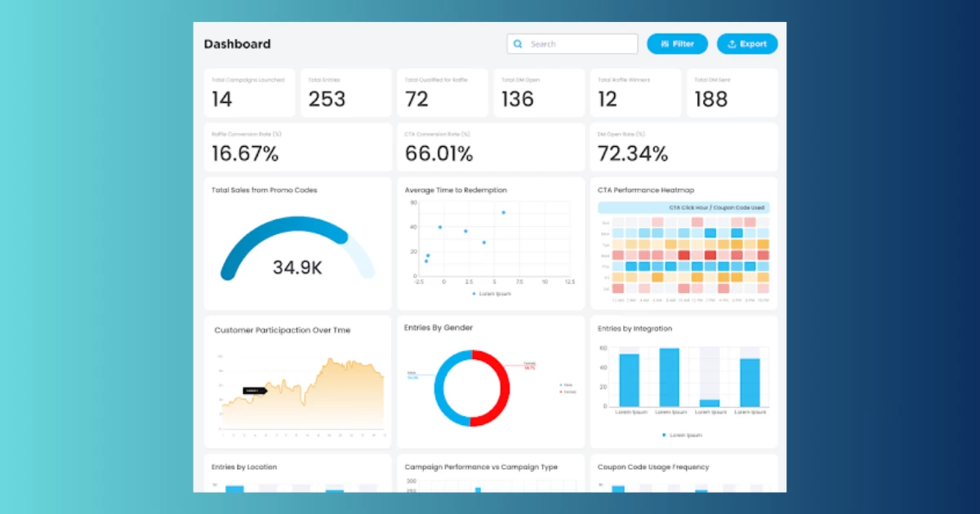Click the upload icon inside Export button
This screenshot has width=980, height=514.
point(732,44)
